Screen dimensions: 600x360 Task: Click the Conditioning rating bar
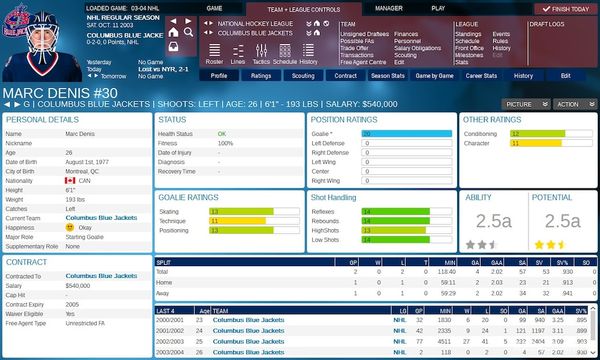551,134
